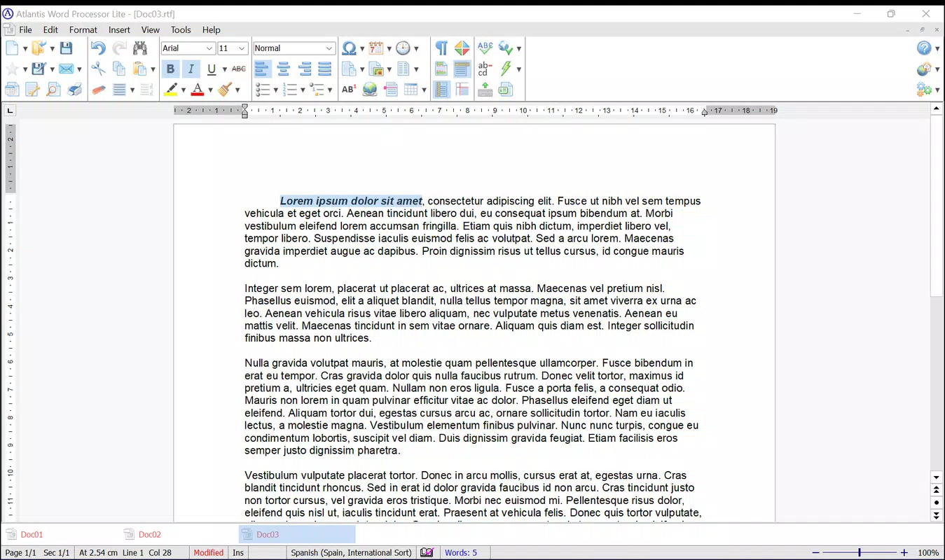Switch to the Doc01 document tab
Screen dimensions: 945x560
point(32,535)
